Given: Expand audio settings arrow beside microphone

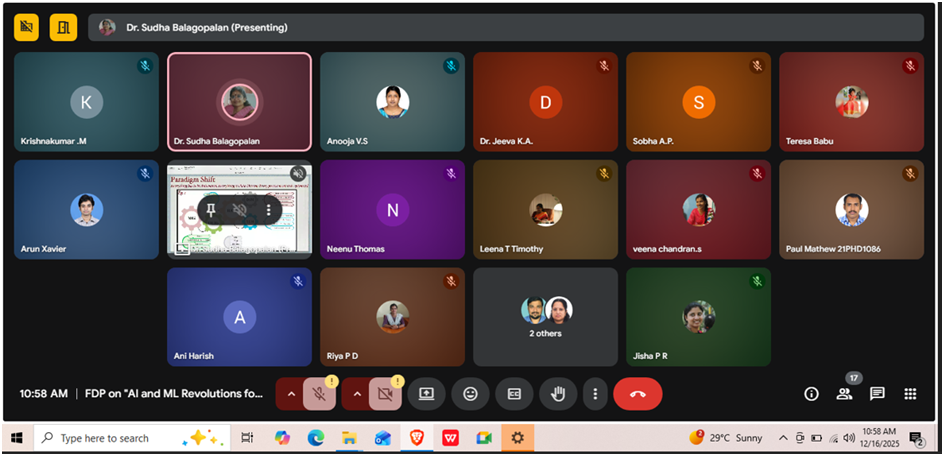Looking at the screenshot, I should pos(291,394).
